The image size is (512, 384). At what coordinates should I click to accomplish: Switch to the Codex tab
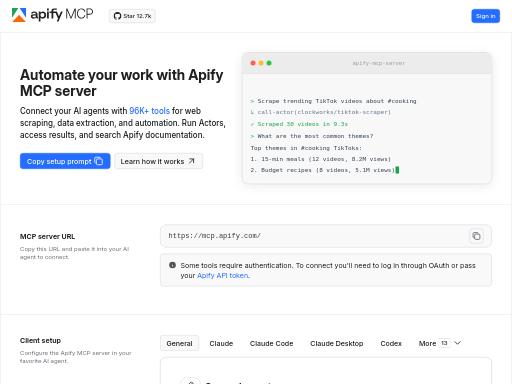(x=391, y=343)
